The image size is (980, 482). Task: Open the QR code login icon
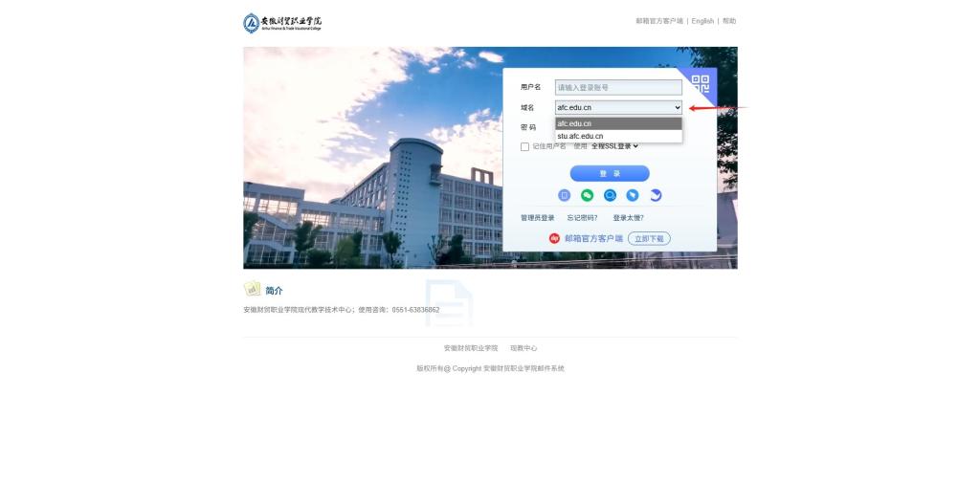point(701,83)
